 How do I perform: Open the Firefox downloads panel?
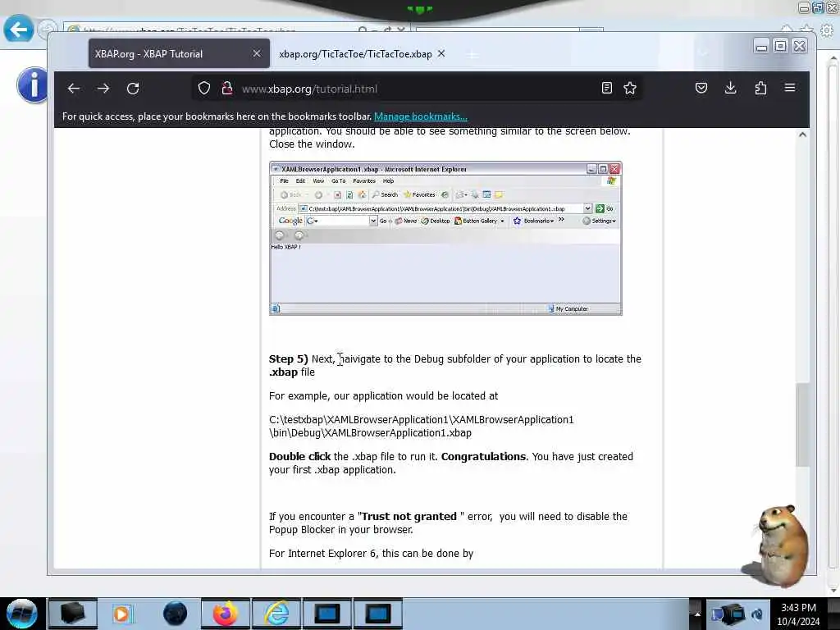[731, 88]
